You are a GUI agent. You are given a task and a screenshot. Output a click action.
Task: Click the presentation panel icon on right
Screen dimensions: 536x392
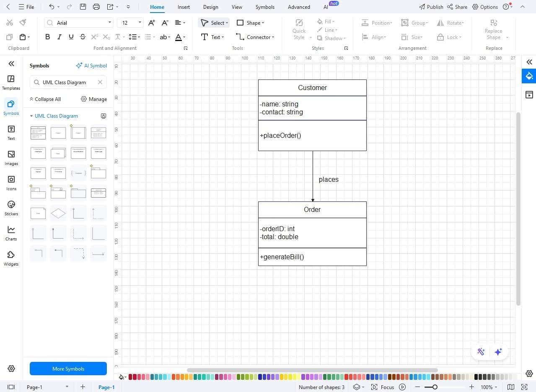(x=529, y=95)
